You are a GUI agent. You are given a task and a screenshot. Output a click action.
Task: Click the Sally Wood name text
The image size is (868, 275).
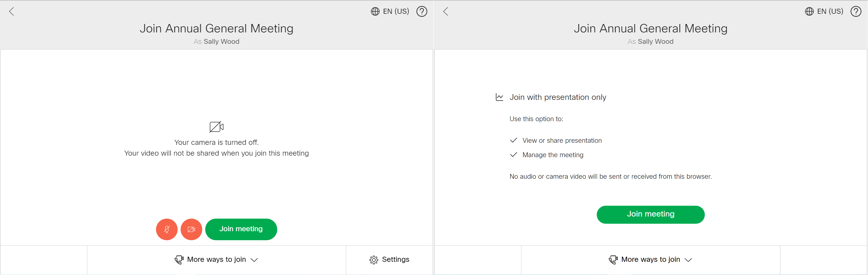click(x=221, y=41)
